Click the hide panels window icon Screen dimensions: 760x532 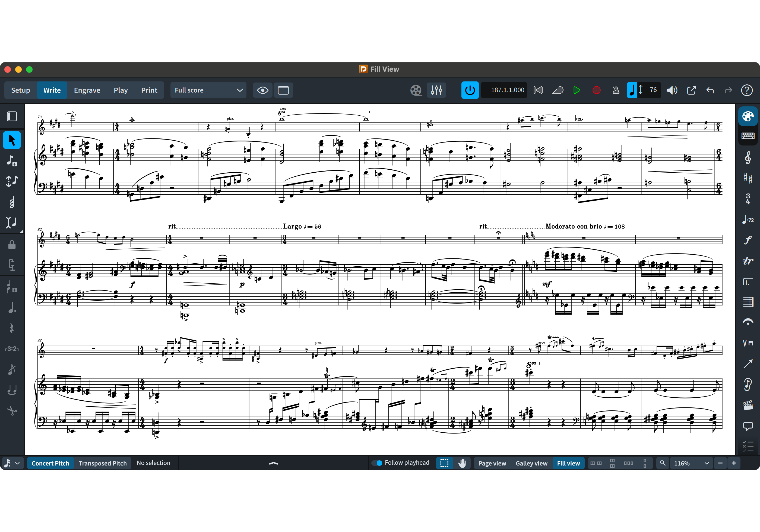click(283, 90)
